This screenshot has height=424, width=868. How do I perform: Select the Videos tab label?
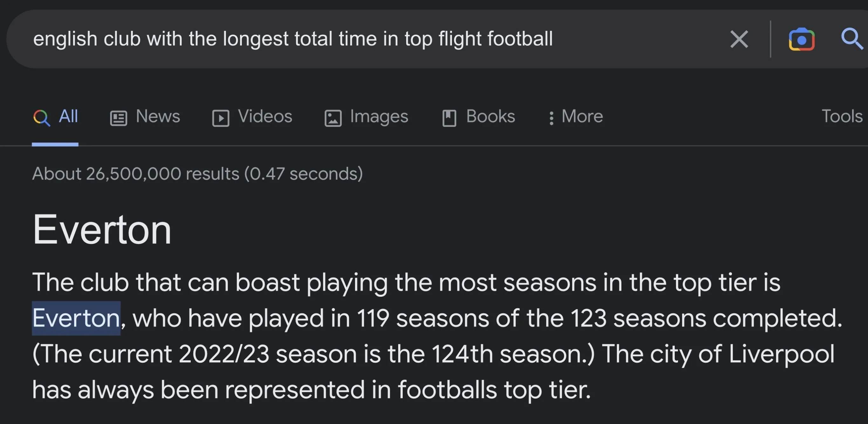[265, 116]
